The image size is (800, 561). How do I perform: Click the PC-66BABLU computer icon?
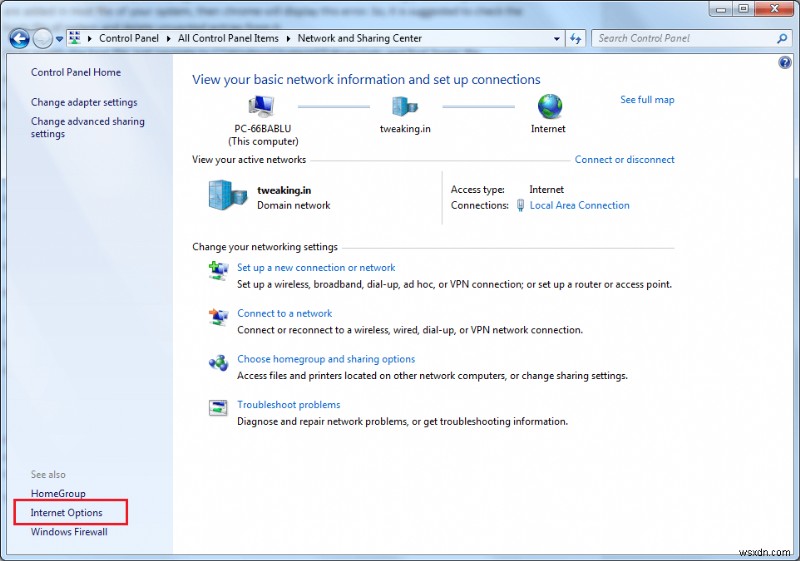262,106
